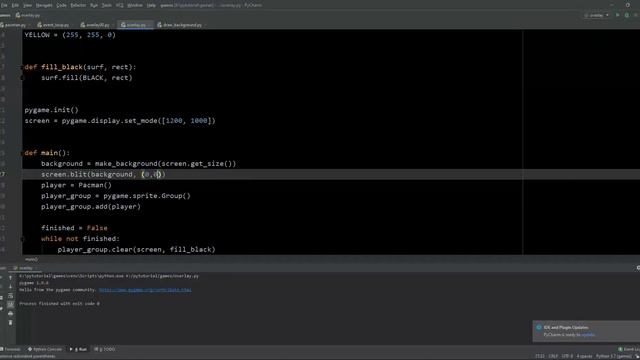Click the trash clear-all icon in Run panel
The width and height of the screenshot is (640, 360).
click(x=11, y=322)
